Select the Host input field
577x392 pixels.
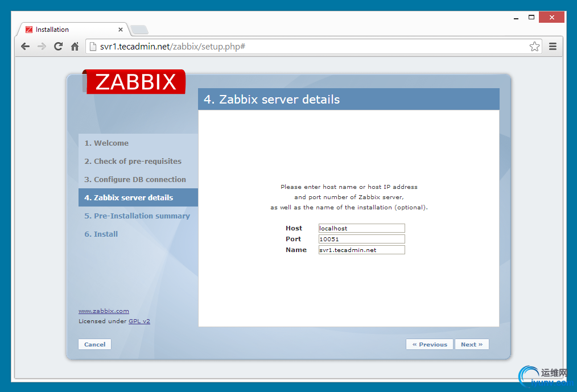pyautogui.click(x=361, y=228)
